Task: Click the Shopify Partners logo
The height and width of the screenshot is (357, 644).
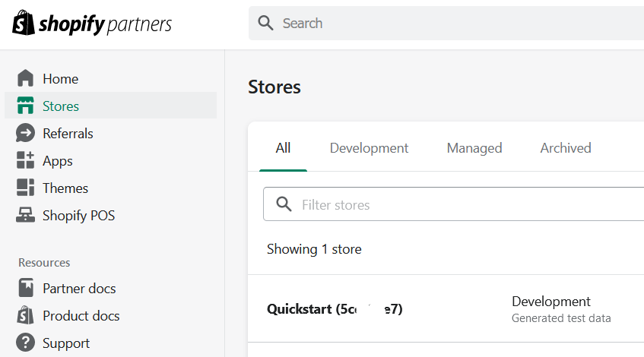Action: (x=92, y=24)
